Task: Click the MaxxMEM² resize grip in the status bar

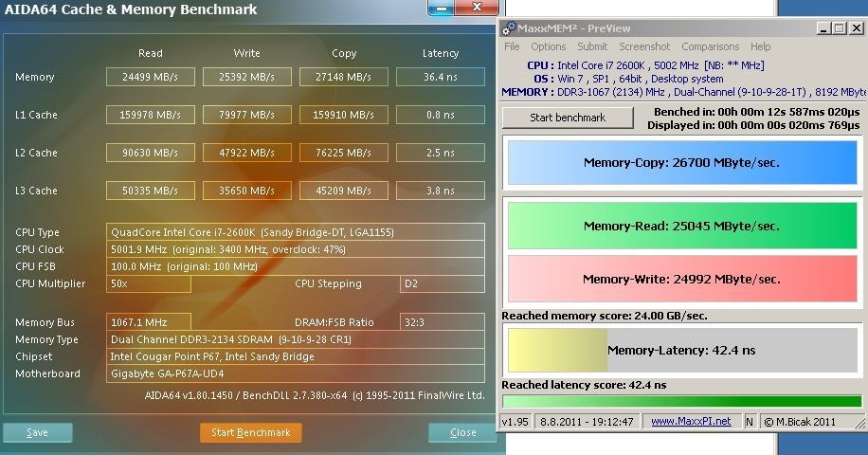Action: [859, 424]
